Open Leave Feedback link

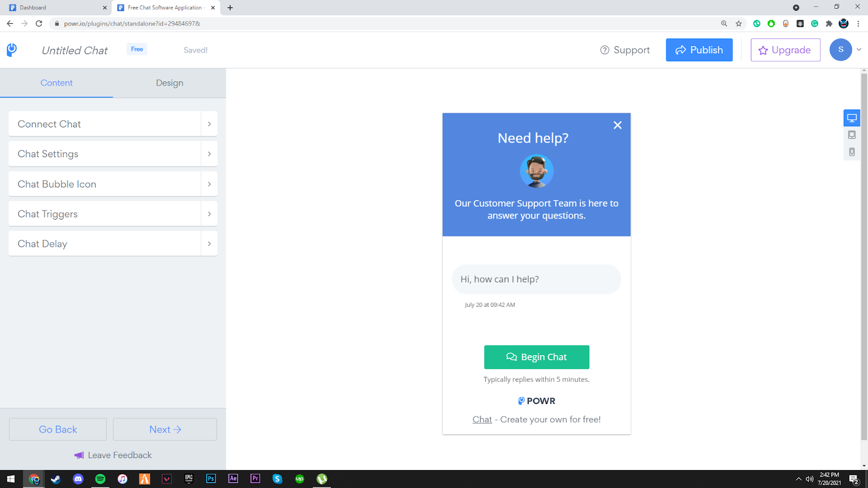pos(113,455)
